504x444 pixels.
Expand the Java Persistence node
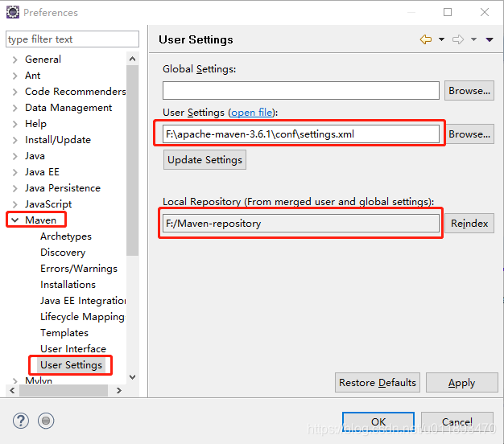(x=14, y=188)
